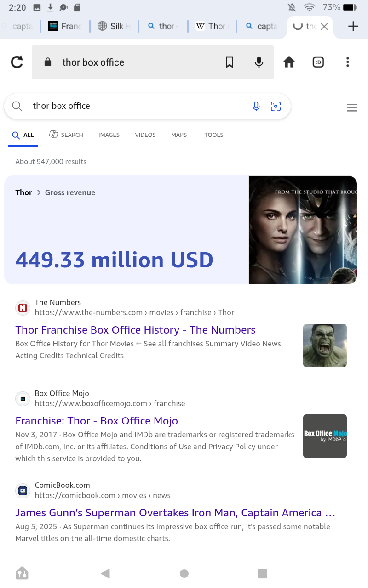Switch to the 'Franc' browser tab
This screenshot has width=368, height=588.
coord(65,26)
